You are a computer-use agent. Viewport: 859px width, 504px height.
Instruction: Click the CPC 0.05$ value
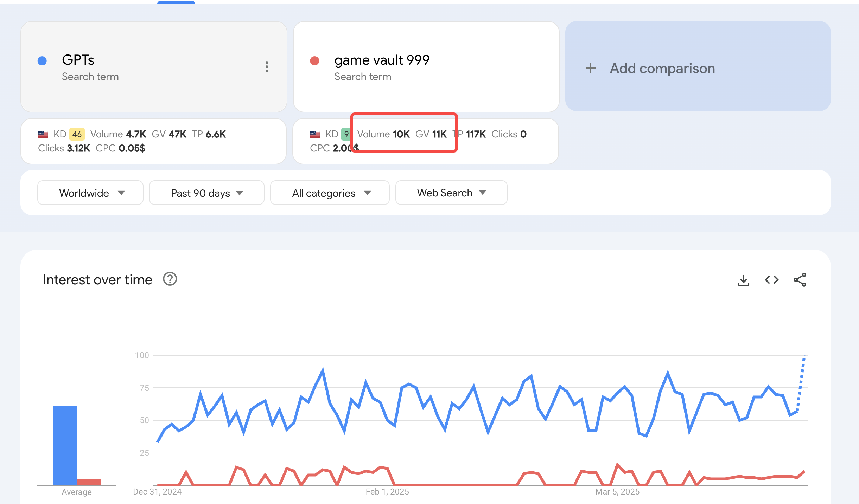tap(132, 148)
